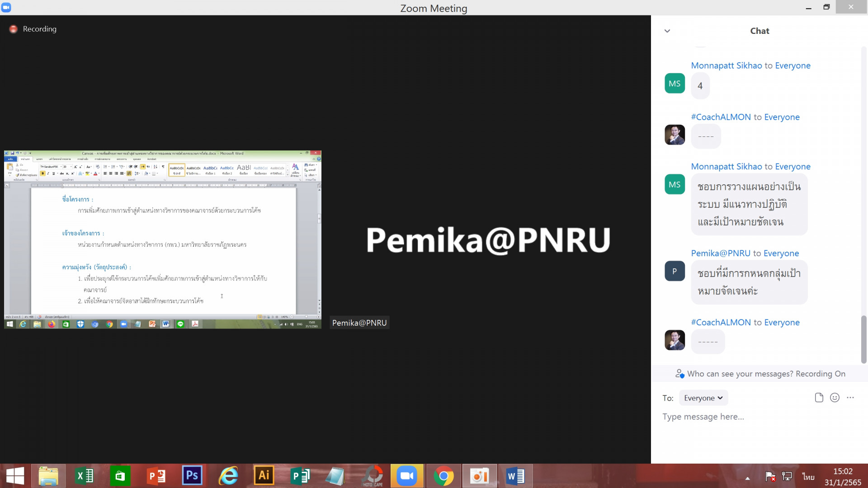
Task: Click the chat panel vertical scrollbar
Action: click(863, 339)
